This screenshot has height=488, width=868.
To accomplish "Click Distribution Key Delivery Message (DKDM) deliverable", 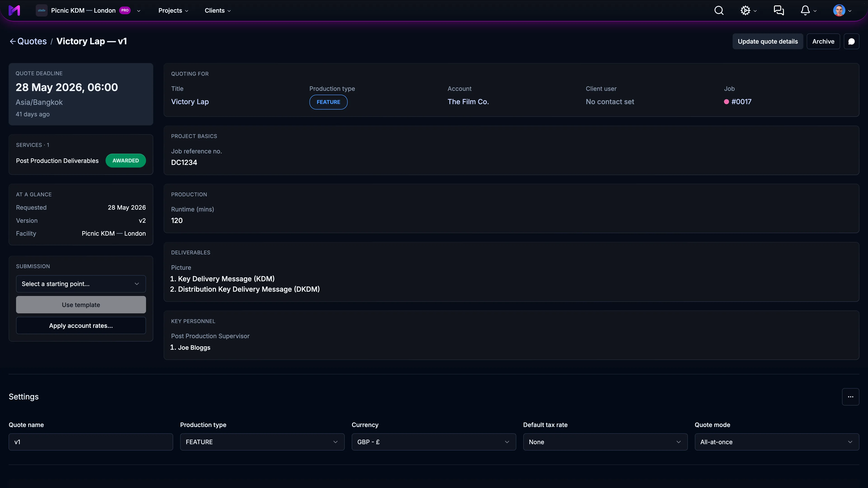I will [249, 289].
